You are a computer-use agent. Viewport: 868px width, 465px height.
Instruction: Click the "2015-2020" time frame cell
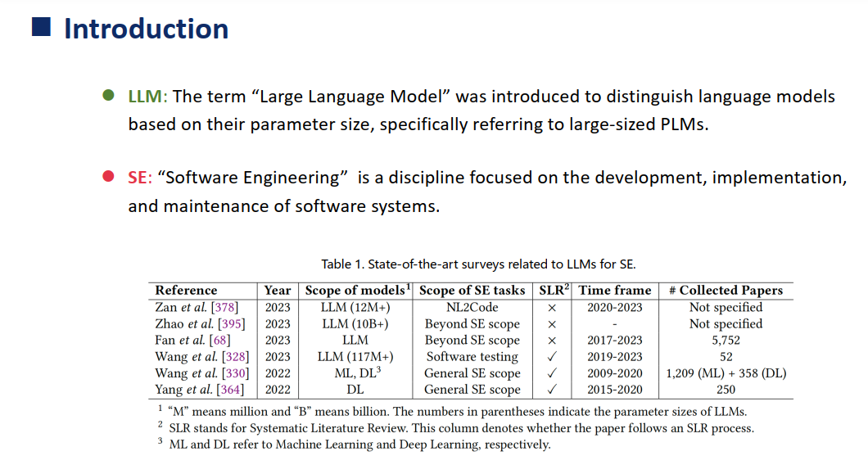tap(615, 389)
